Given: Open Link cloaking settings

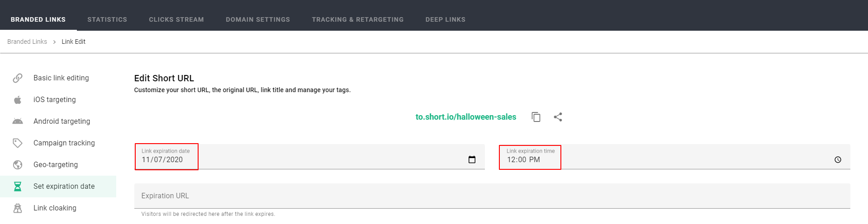Looking at the screenshot, I should (58, 208).
